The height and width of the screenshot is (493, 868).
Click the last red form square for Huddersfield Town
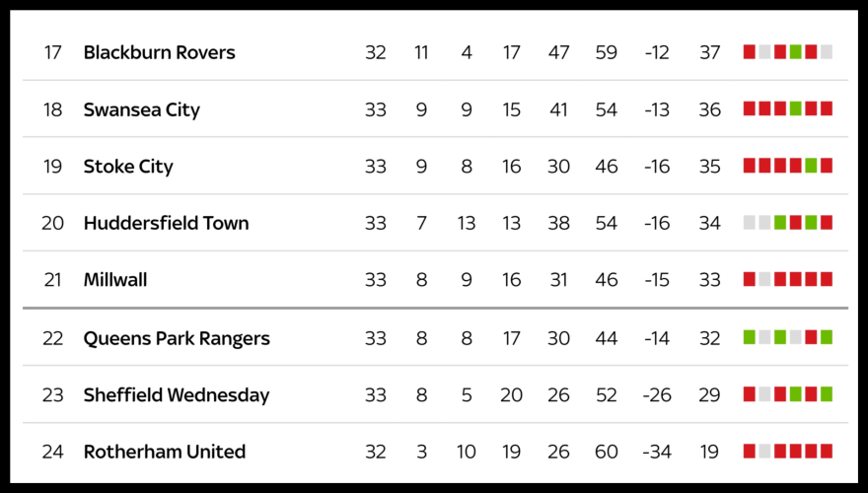pyautogui.click(x=827, y=223)
